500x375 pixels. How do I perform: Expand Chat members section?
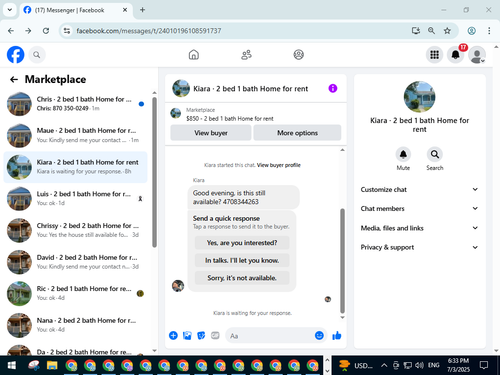(x=419, y=209)
